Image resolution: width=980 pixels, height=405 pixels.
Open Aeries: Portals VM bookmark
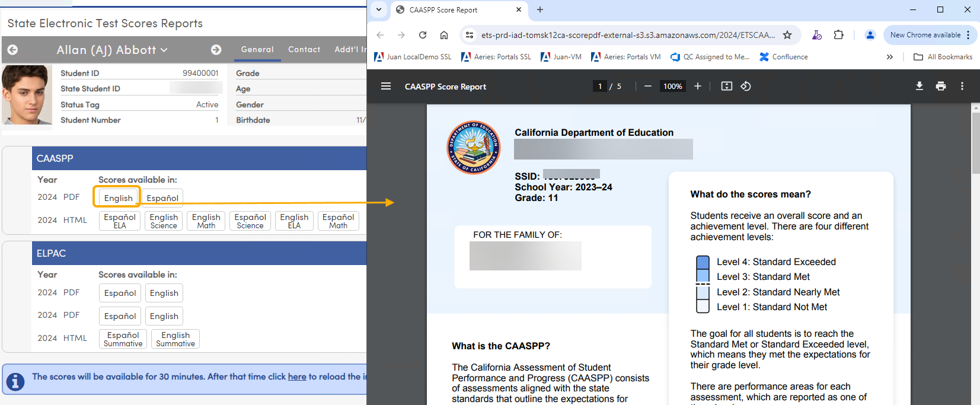(x=625, y=57)
